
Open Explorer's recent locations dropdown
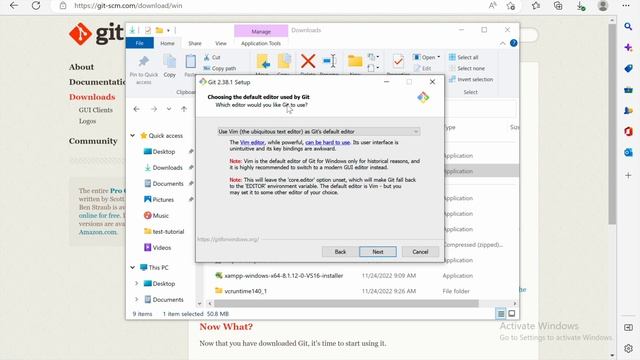pos(169,109)
